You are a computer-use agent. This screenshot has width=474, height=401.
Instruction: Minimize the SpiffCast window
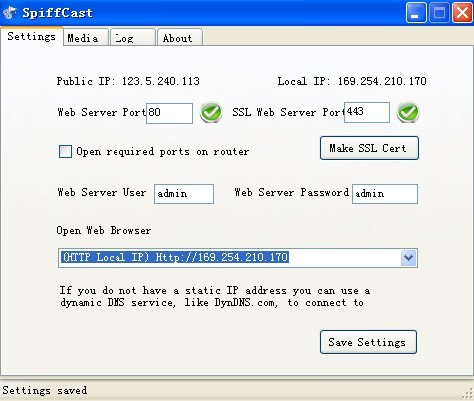click(416, 13)
